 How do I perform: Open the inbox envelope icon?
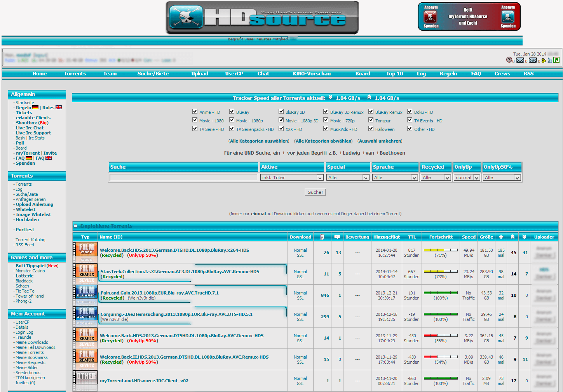[520, 60]
